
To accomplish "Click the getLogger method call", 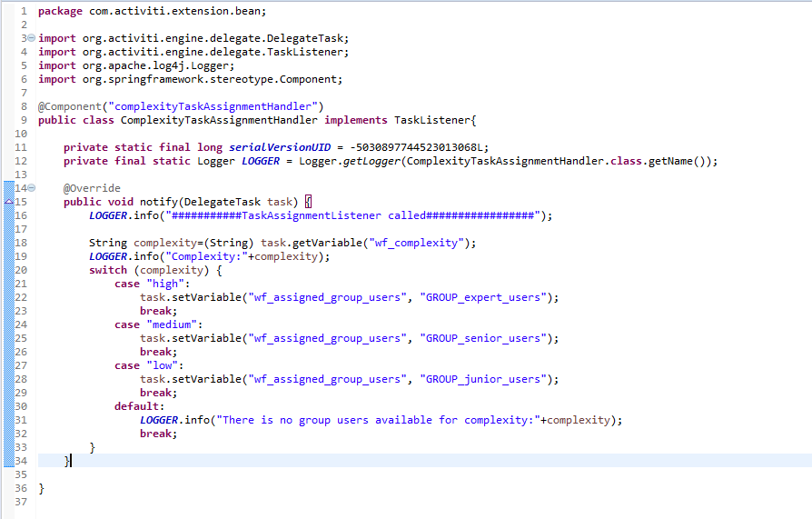I will (x=371, y=161).
